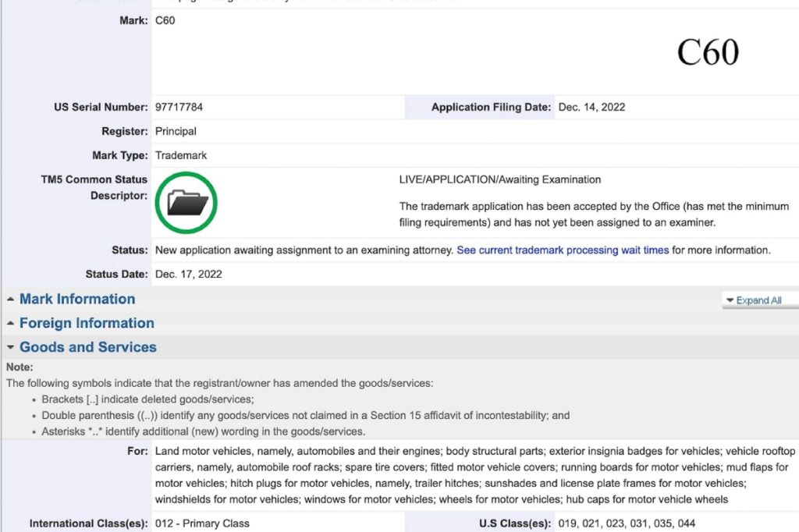
Task: Click the Register value Principal
Action: point(176,132)
